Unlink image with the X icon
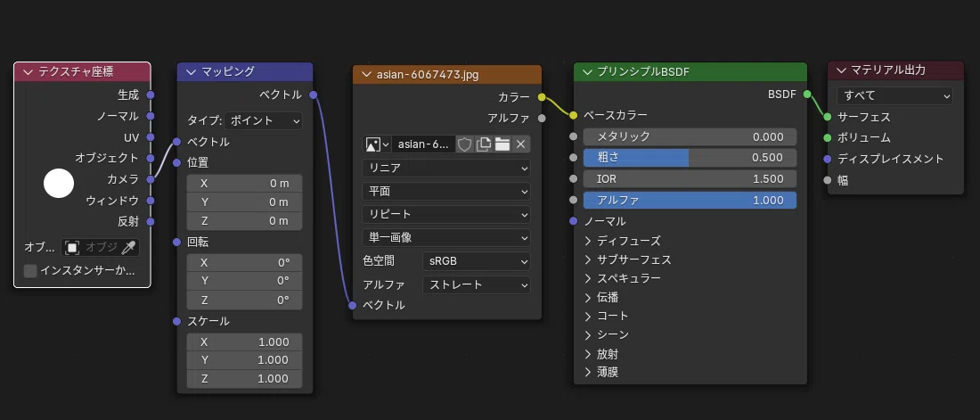This screenshot has height=420, width=980. (520, 144)
